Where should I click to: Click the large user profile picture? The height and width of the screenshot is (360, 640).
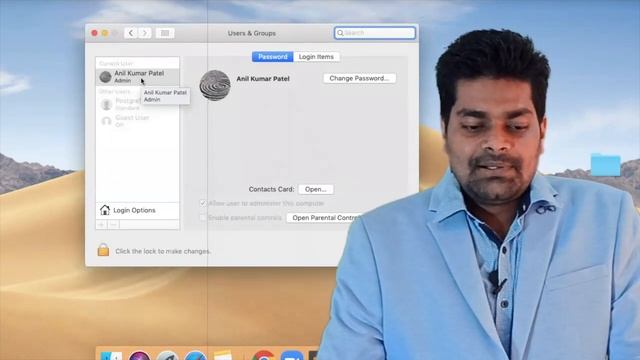click(x=215, y=85)
